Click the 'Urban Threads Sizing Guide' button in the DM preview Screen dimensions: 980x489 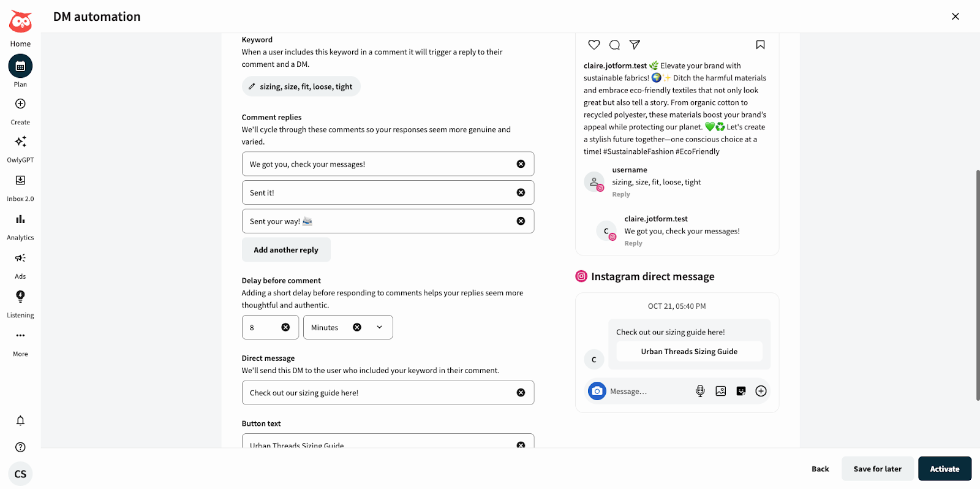coord(688,351)
